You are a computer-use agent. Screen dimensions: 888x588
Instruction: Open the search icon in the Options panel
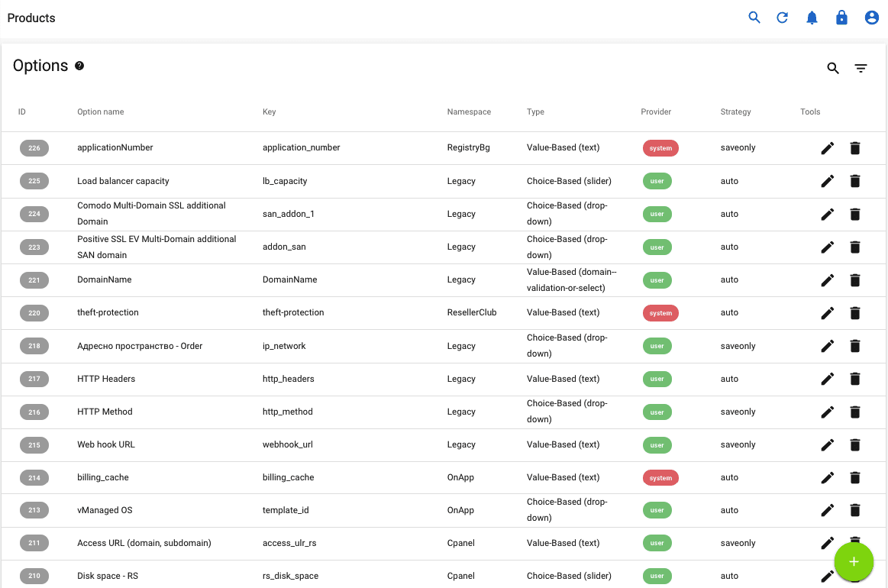pyautogui.click(x=833, y=68)
